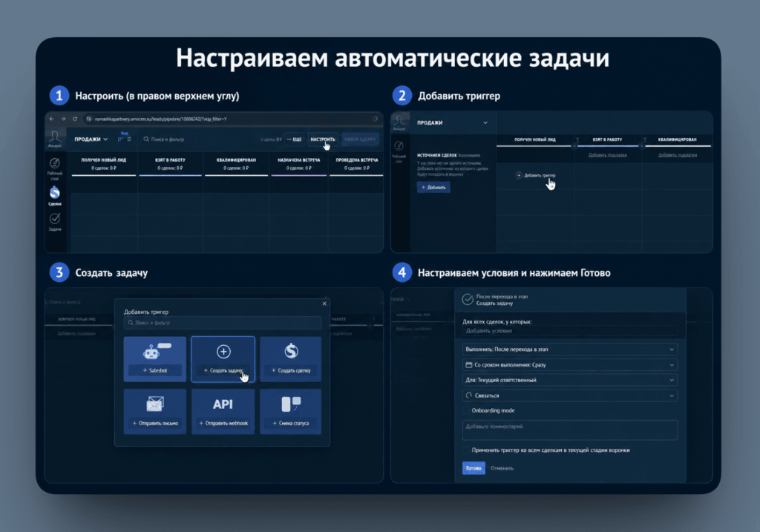
Task: Click the browser forward arrow
Action: (x=63, y=119)
